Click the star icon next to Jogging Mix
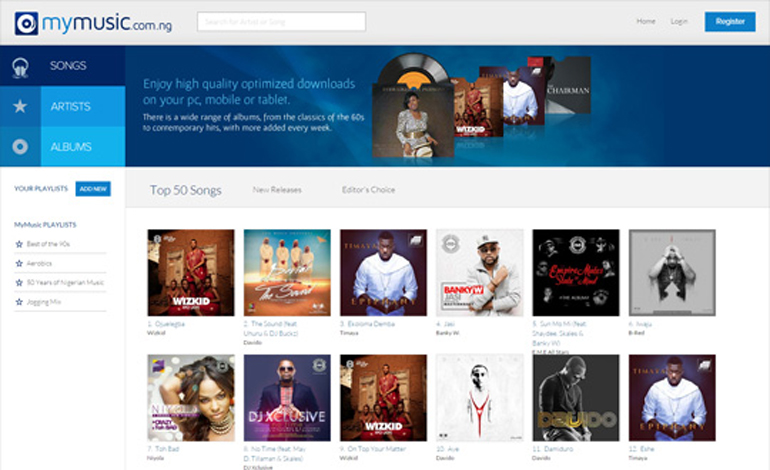770x470 pixels. point(19,302)
